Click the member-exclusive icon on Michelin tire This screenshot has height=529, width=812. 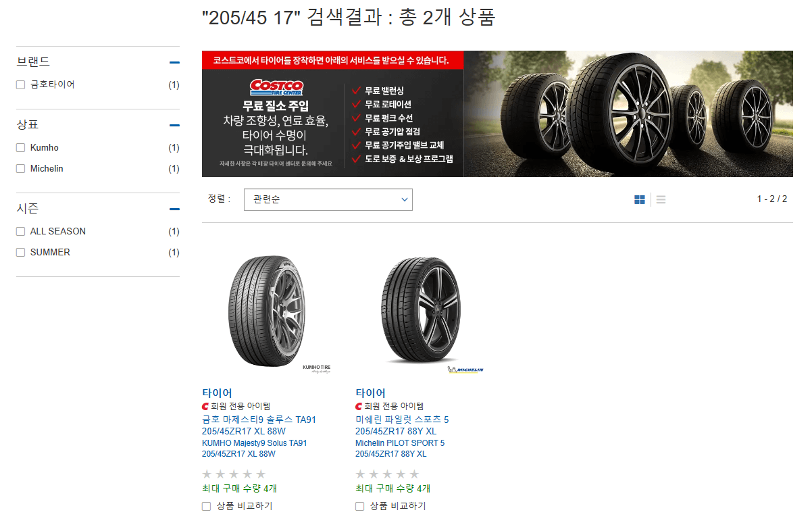[359, 406]
